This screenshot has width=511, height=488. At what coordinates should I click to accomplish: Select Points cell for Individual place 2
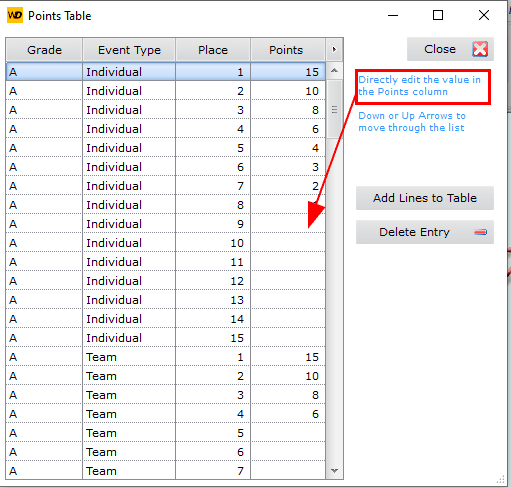coord(288,91)
